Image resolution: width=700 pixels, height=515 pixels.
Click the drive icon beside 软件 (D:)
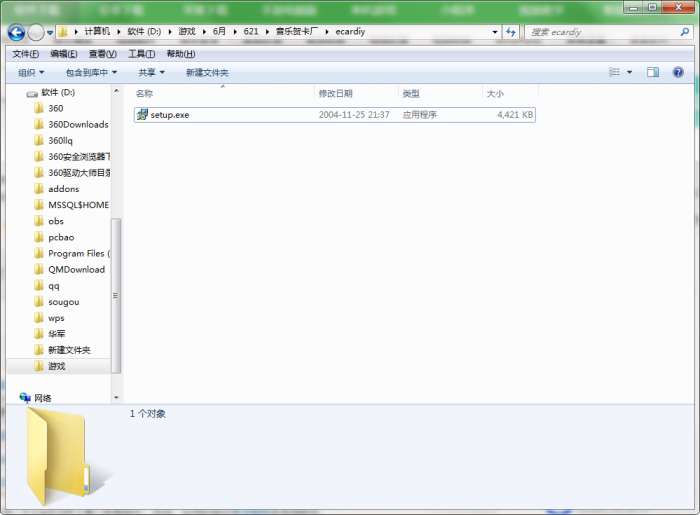pyautogui.click(x=32, y=93)
